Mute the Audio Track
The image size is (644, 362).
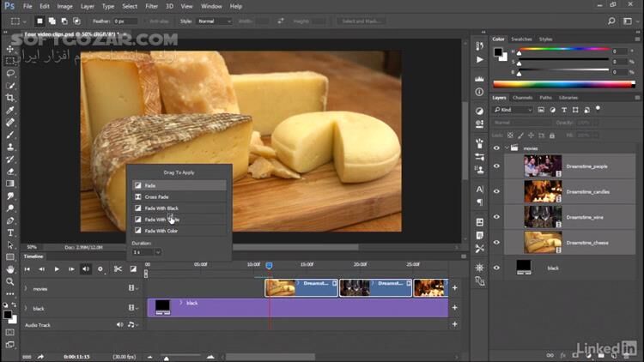(x=119, y=324)
